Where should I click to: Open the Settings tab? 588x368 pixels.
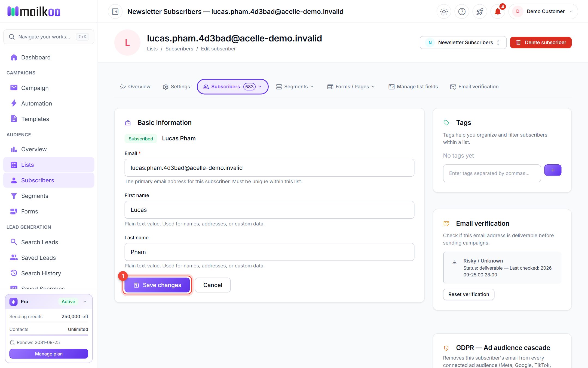[x=176, y=87]
